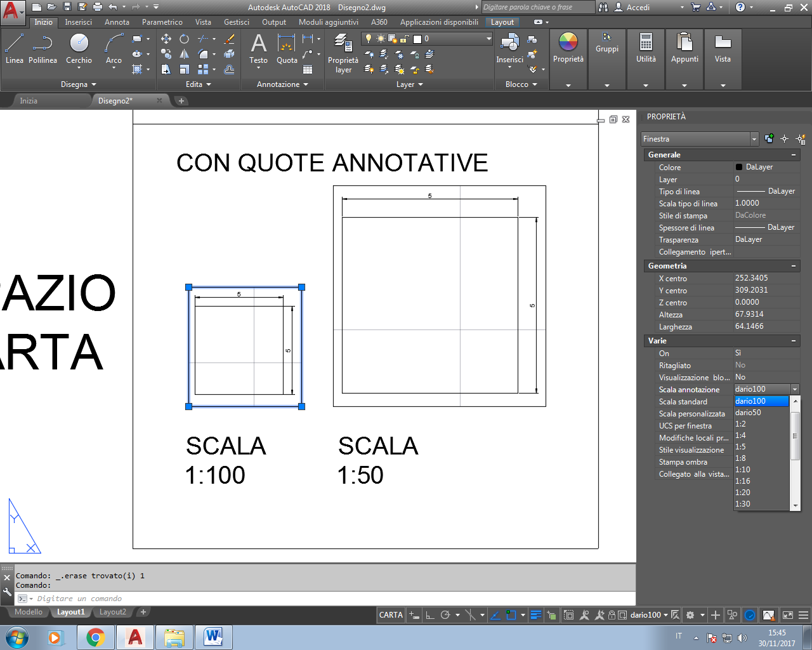Select the Cerchio circle tool
This screenshot has width=812, height=650.
click(x=79, y=48)
